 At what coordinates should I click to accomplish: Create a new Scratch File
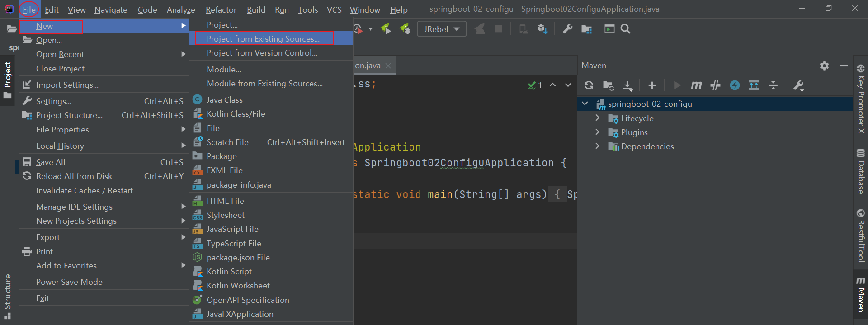coord(271,142)
